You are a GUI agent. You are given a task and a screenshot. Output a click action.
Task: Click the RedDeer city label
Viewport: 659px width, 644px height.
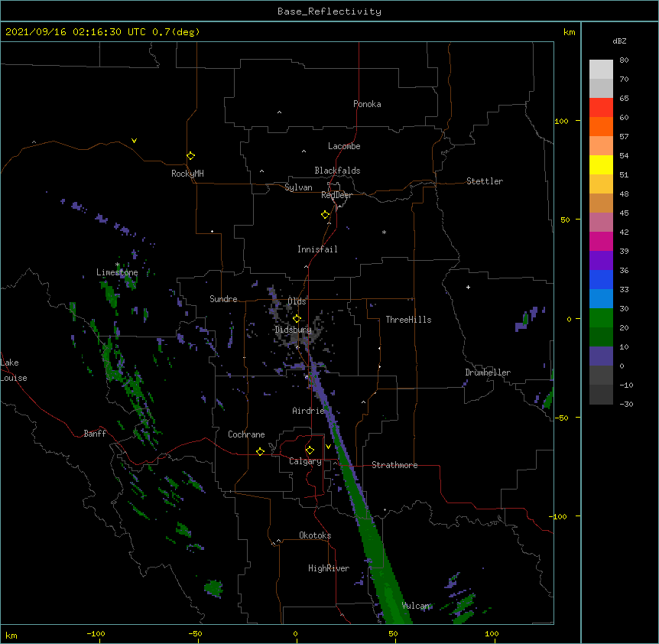click(x=336, y=195)
